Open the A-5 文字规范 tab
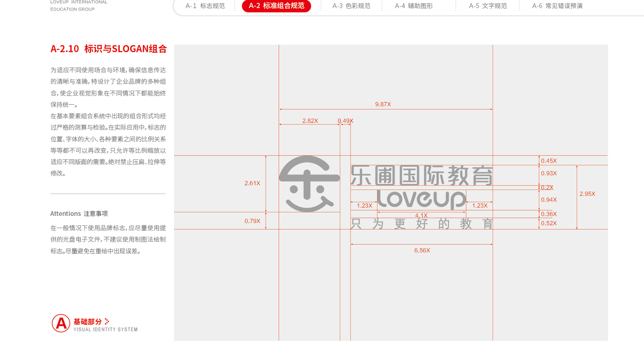This screenshot has width=644, height=362. point(488,6)
